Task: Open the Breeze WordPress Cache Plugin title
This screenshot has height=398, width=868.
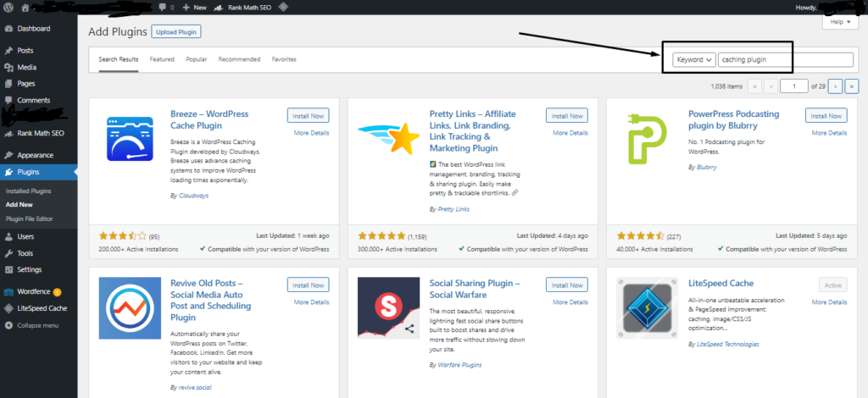Action: tap(209, 120)
